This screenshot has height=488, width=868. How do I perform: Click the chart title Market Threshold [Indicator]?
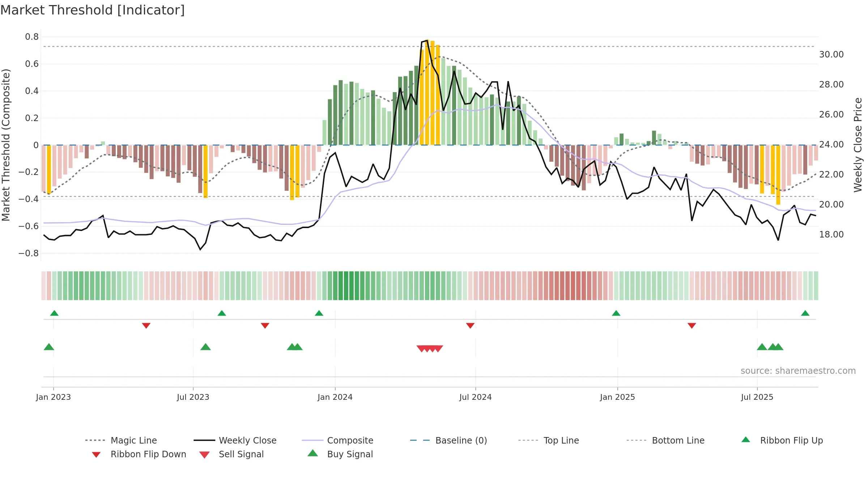[x=93, y=10]
